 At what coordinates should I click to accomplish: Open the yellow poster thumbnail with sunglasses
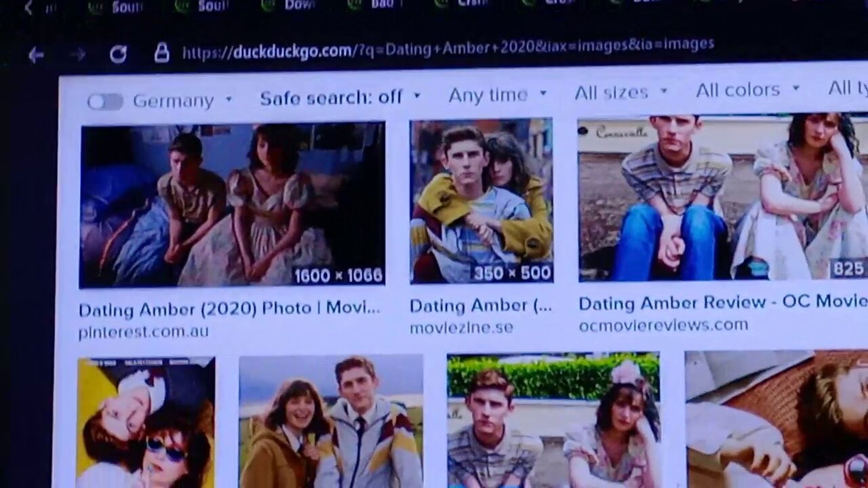tap(146, 422)
